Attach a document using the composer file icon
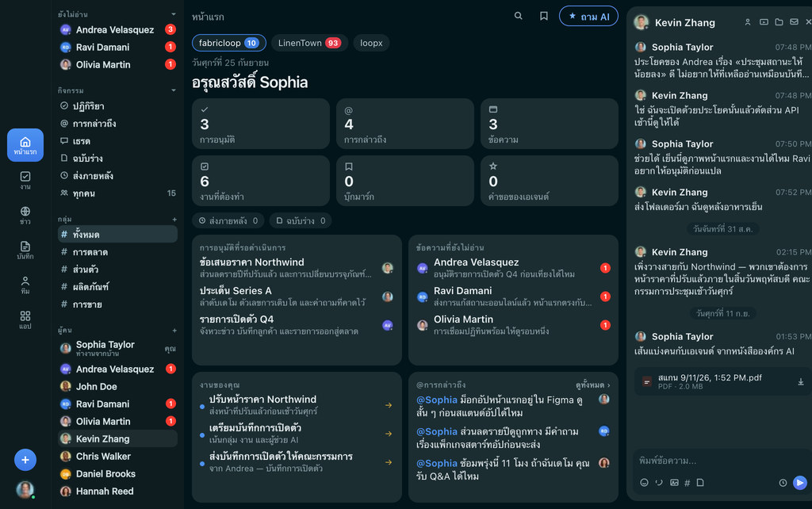This screenshot has height=509, width=812. tap(700, 483)
